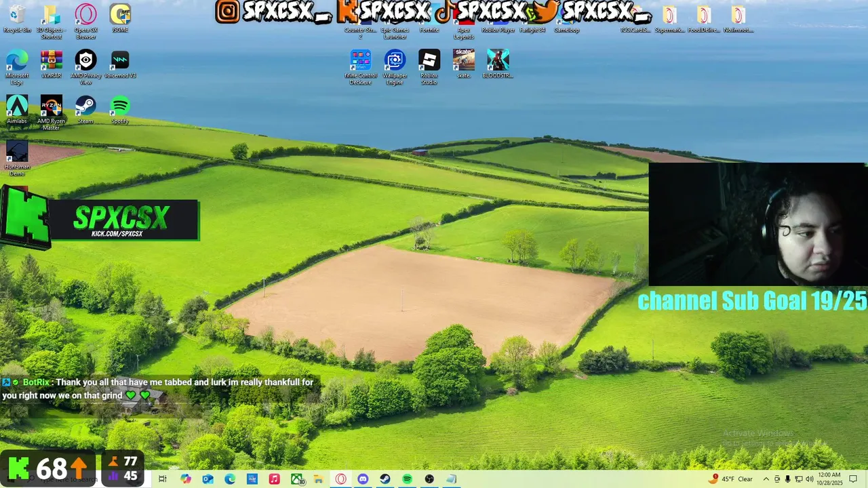The height and width of the screenshot is (488, 868).
Task: Select the BLOODSTR... game shortcut
Action: (498, 64)
